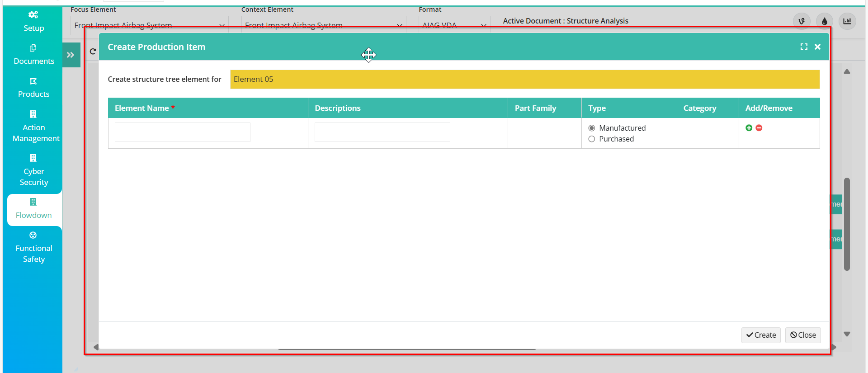Open the Format dropdown
The height and width of the screenshot is (373, 868).
[x=454, y=25]
